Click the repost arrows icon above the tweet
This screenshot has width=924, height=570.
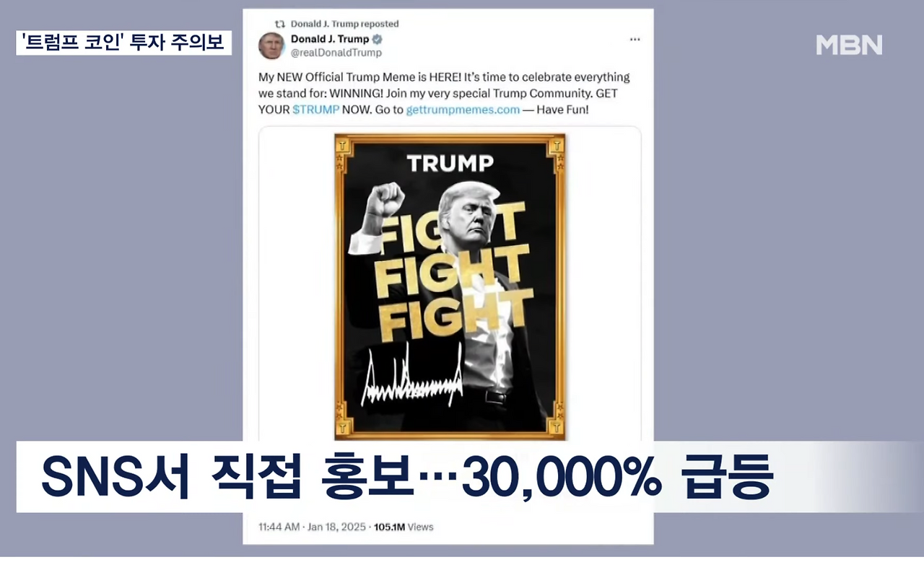click(280, 24)
